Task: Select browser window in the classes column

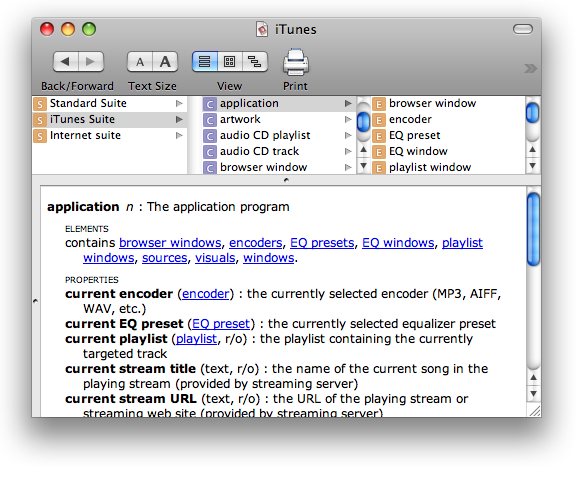Action: [279, 167]
